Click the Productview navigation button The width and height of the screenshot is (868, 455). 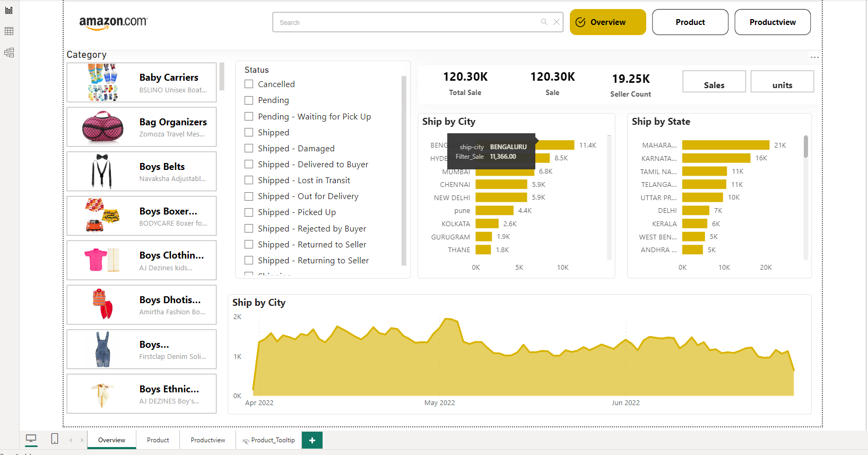point(772,22)
